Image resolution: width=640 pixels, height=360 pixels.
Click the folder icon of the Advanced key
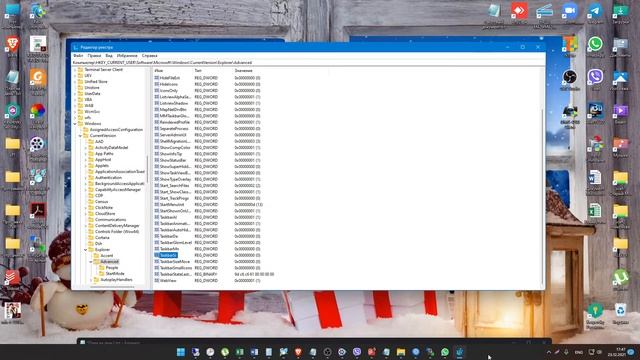tap(96, 262)
